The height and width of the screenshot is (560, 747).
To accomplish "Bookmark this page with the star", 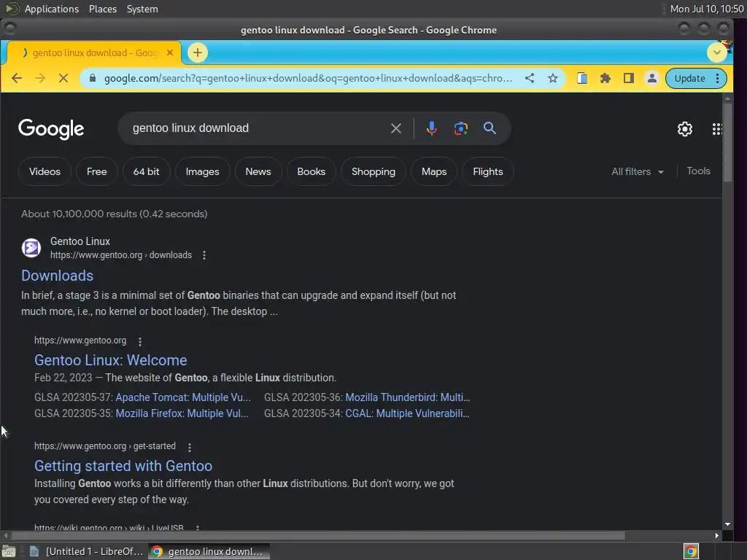I will [x=553, y=78].
